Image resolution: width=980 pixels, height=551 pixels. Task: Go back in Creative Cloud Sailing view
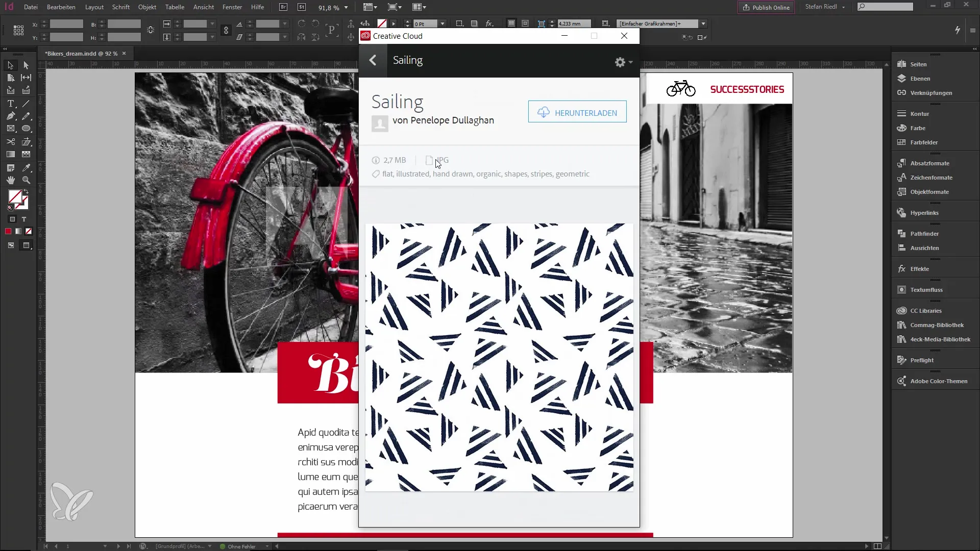(373, 60)
